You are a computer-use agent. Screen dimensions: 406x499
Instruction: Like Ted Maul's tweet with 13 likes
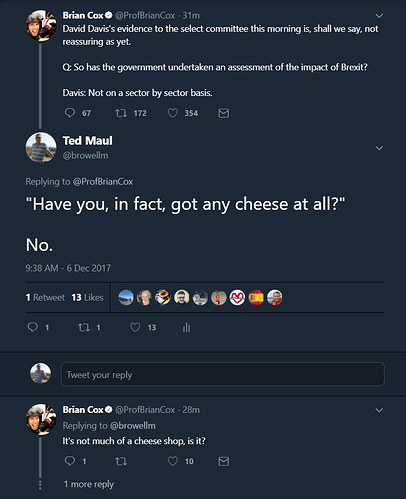click(x=135, y=327)
